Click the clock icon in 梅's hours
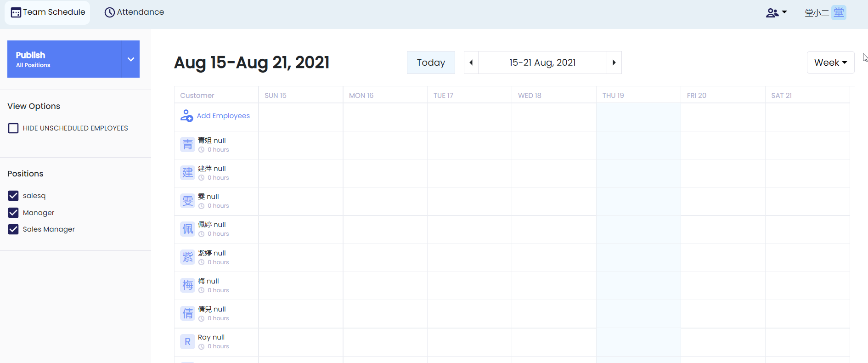868x363 pixels. click(x=201, y=290)
